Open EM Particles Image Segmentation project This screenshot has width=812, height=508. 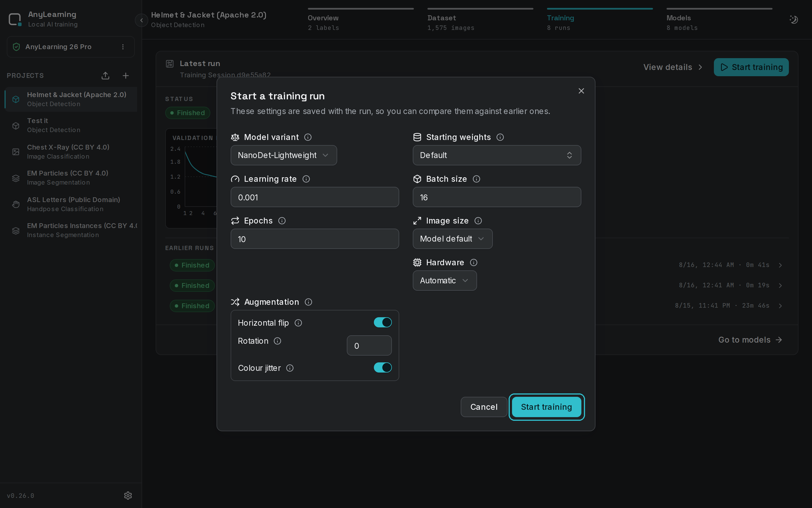[x=71, y=178]
